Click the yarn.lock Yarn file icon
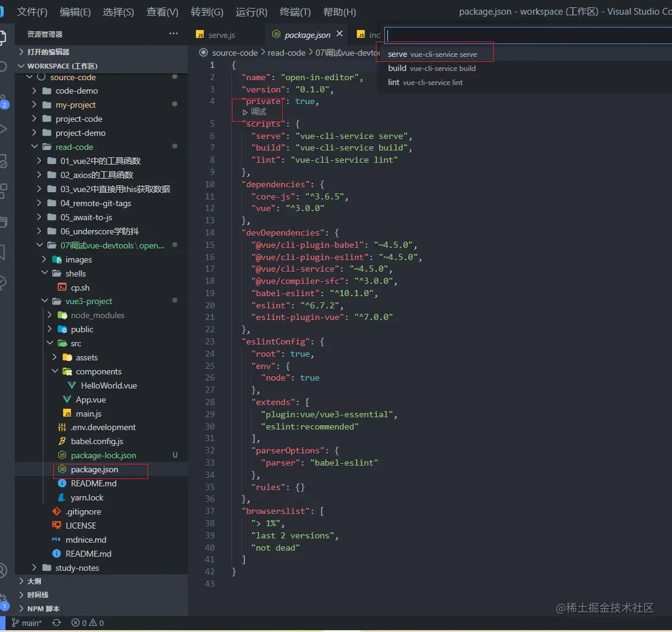 62,497
